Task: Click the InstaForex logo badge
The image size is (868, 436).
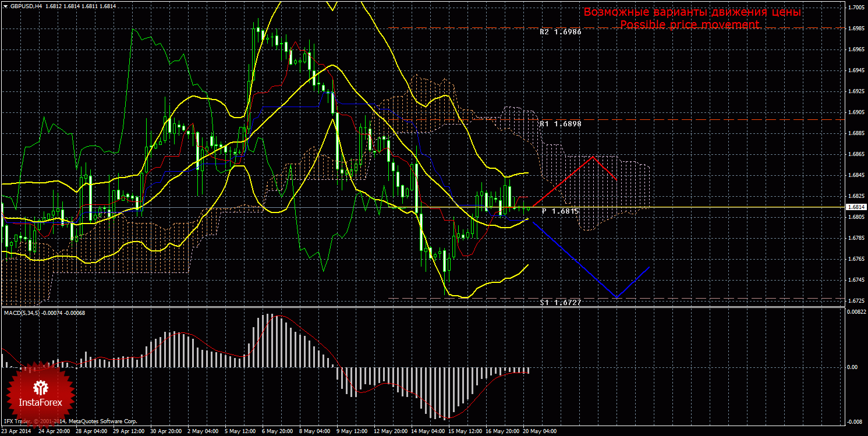Action: (x=40, y=391)
